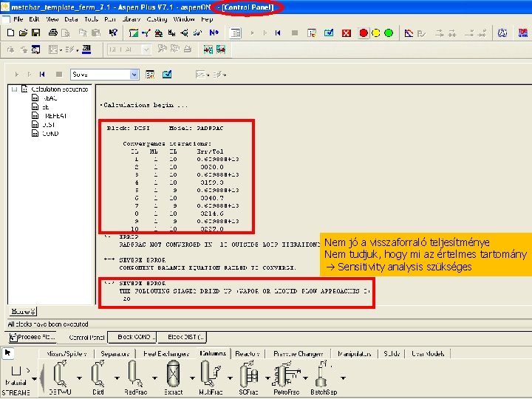Open the Library menu
This screenshot has height=399, width=532.
132,19
